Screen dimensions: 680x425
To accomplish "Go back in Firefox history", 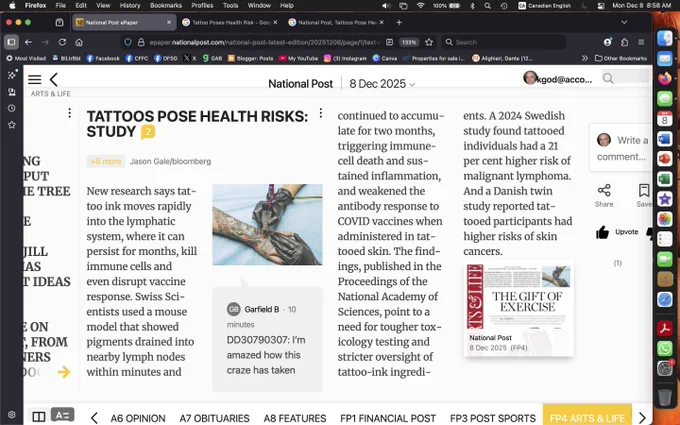I will [29, 42].
